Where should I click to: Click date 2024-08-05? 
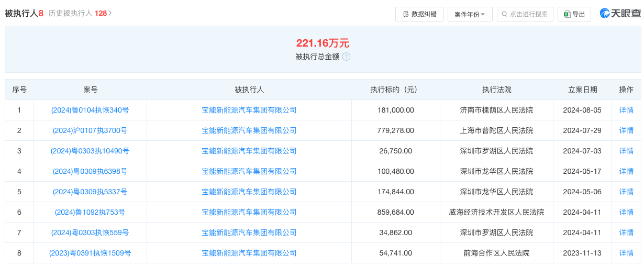[583, 110]
